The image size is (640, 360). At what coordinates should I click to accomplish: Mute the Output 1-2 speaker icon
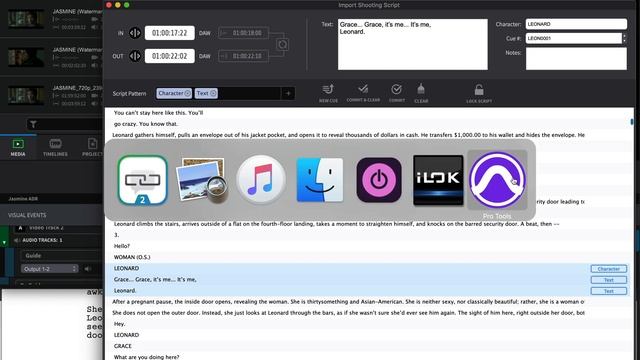coord(87,269)
